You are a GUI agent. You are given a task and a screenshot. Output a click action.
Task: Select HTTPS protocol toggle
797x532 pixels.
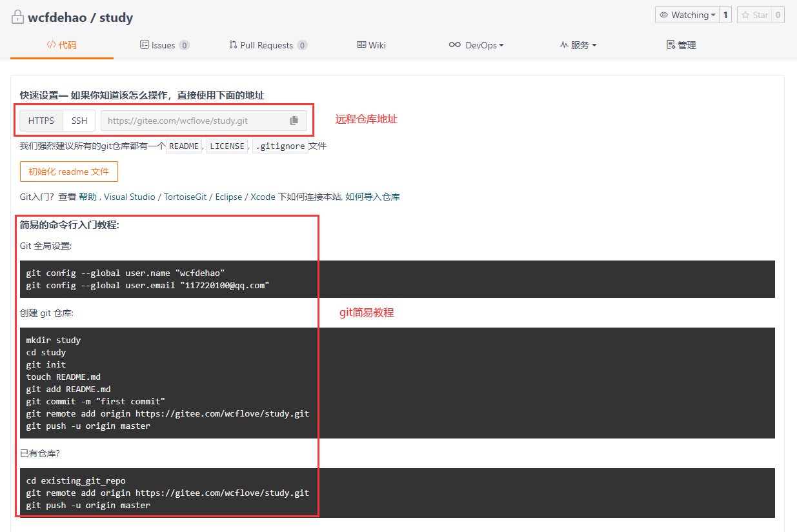[x=41, y=121]
